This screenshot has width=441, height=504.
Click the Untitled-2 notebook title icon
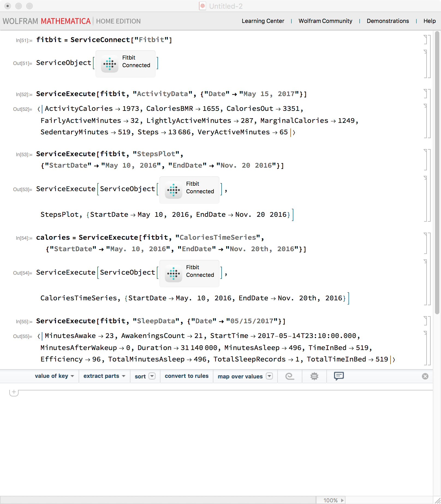pos(202,6)
